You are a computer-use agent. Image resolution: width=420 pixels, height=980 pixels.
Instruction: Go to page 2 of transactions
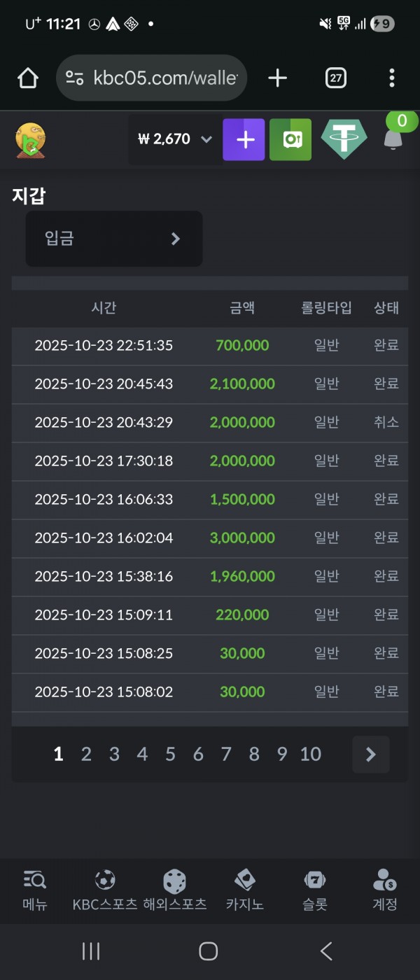86,754
